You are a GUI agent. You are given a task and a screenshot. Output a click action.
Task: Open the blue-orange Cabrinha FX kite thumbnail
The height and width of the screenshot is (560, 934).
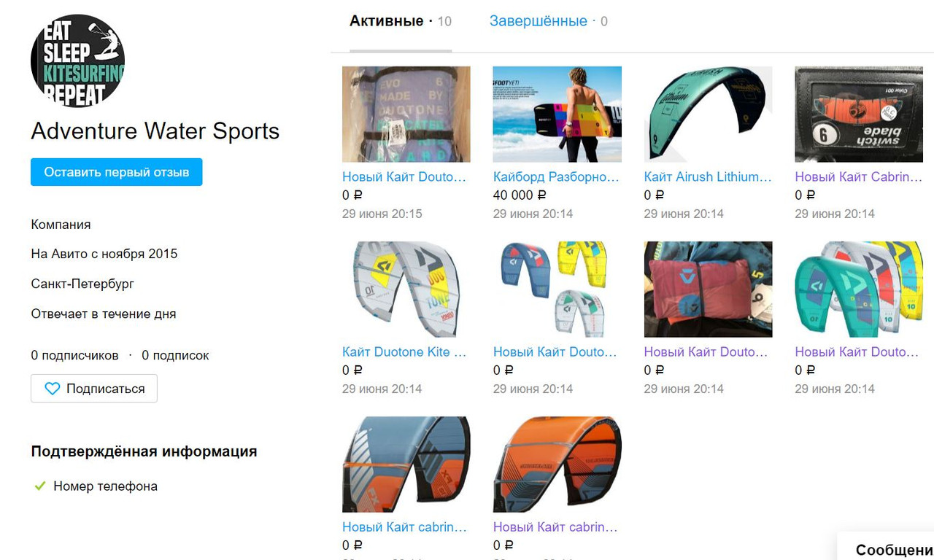click(406, 464)
